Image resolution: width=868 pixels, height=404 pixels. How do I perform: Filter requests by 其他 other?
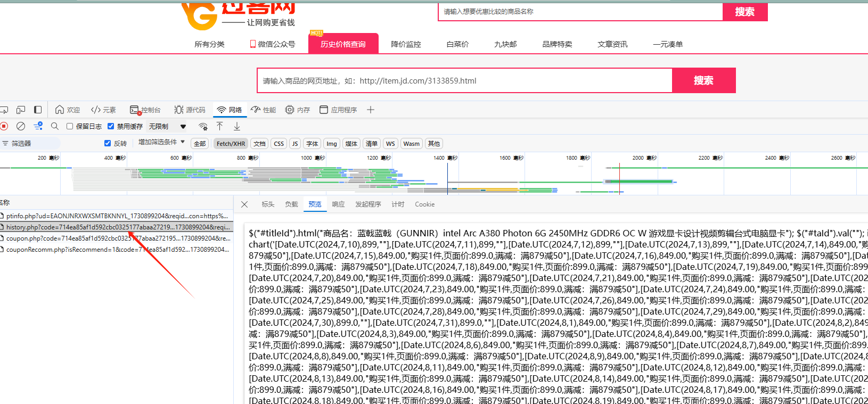coord(434,144)
